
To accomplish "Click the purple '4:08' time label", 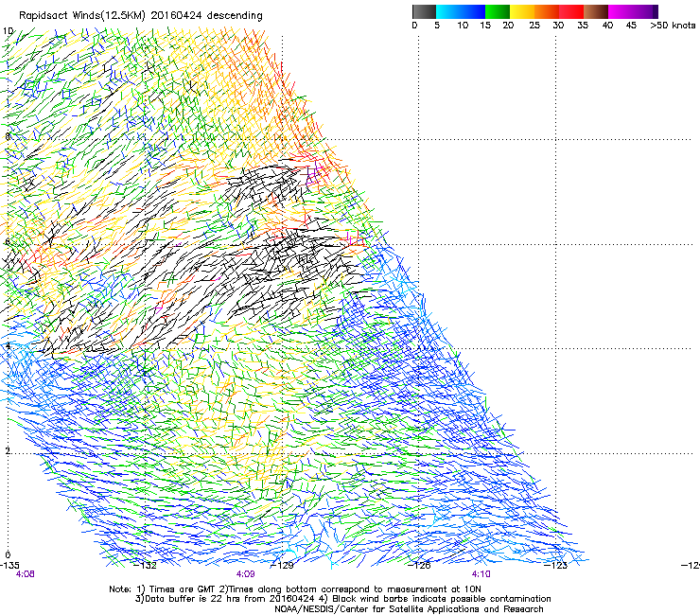I will [26, 574].
